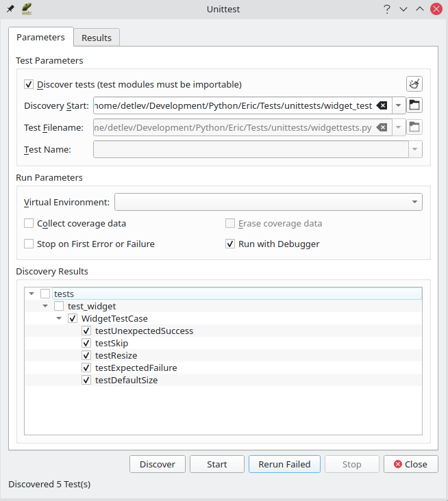
Task: Click the title bar help question mark
Action: (387, 9)
